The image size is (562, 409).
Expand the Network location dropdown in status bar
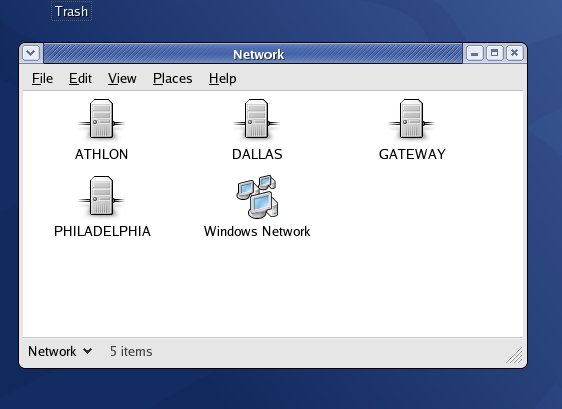(60, 351)
